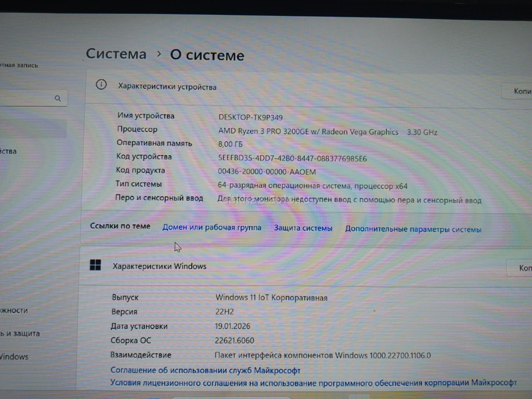Viewport: 532px width, 399px height.
Task: Go back to Система via breadcrumb
Action: pyautogui.click(x=116, y=54)
